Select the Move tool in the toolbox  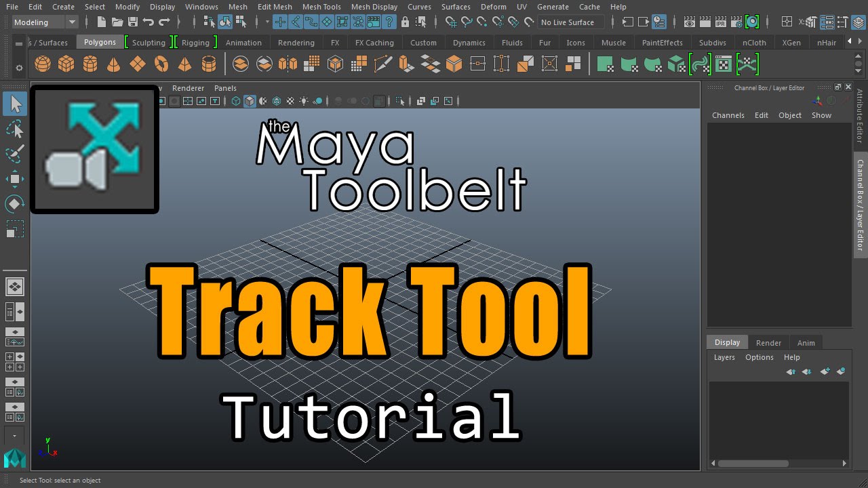pos(15,179)
